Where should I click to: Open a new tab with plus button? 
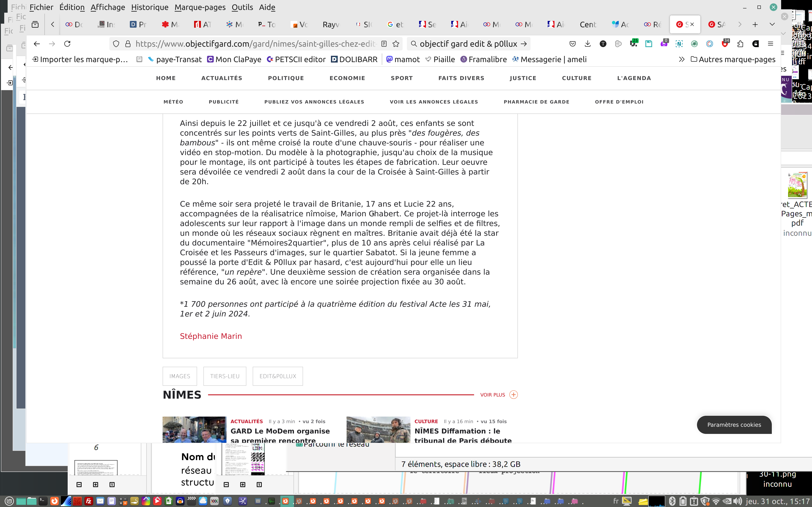pos(755,25)
